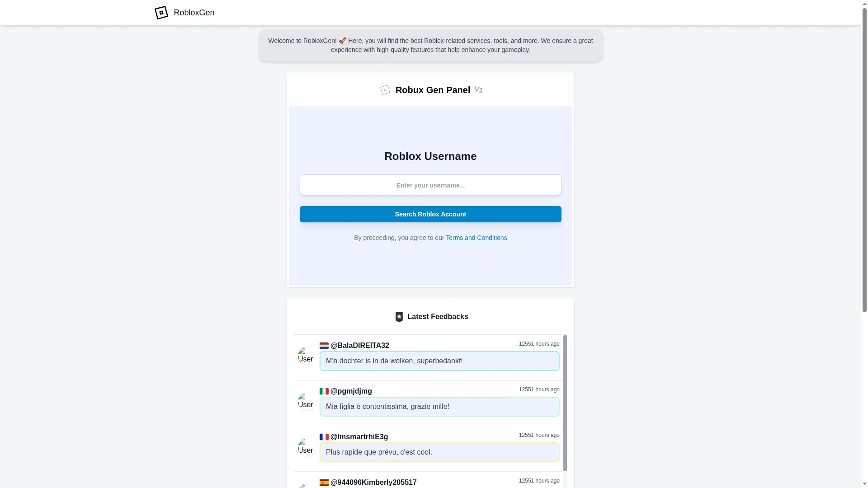Click the Netherlands flag beside BalaDIREITA32
This screenshot has width=868, height=488.
(324, 346)
